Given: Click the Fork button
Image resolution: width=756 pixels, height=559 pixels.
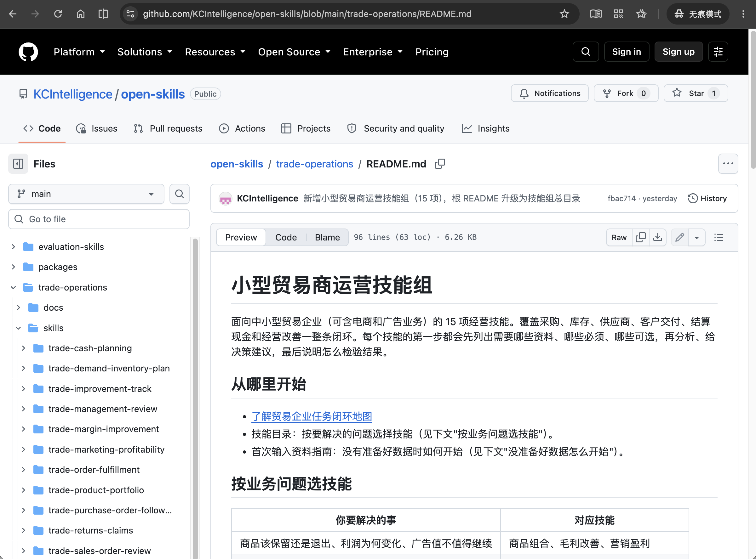Looking at the screenshot, I should click(626, 93).
